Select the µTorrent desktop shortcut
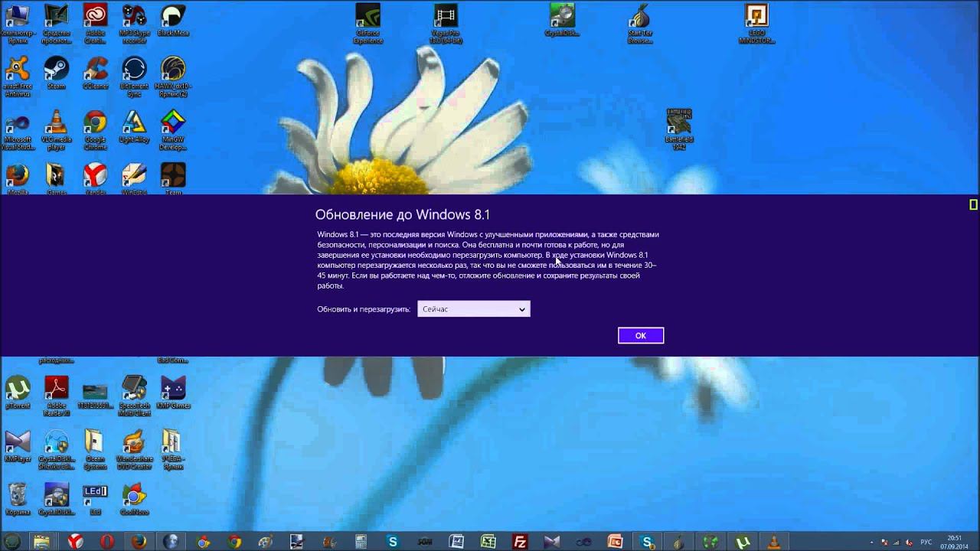The width and height of the screenshot is (980, 551). pos(17,392)
